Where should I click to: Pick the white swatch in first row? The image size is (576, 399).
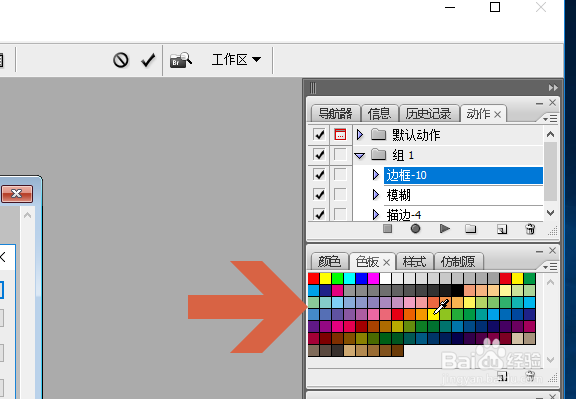tap(385, 278)
